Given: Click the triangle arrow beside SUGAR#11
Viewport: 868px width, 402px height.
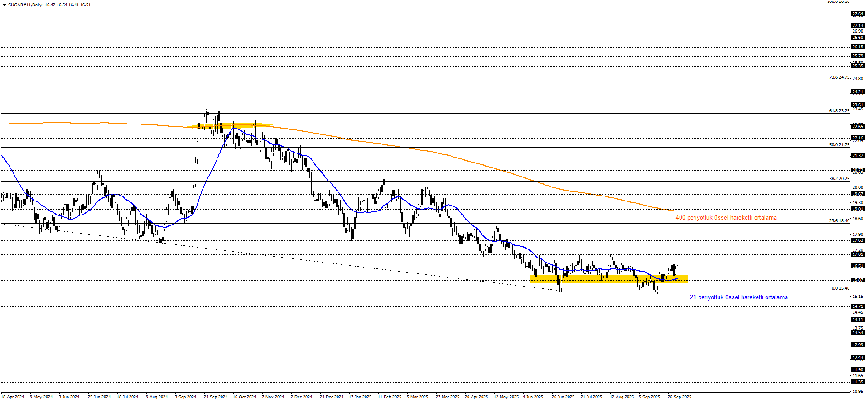Looking at the screenshot, I should point(4,5).
